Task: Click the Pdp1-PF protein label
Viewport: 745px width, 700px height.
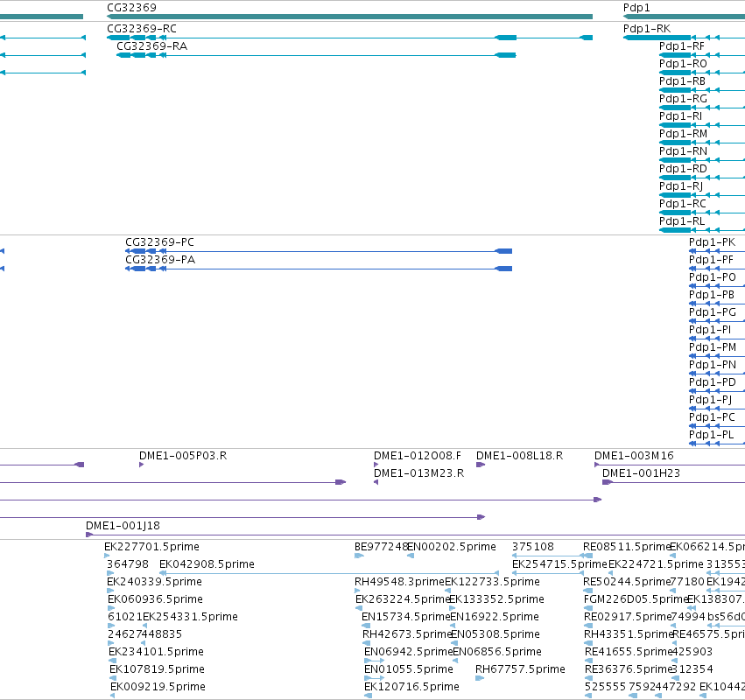Action: click(711, 260)
